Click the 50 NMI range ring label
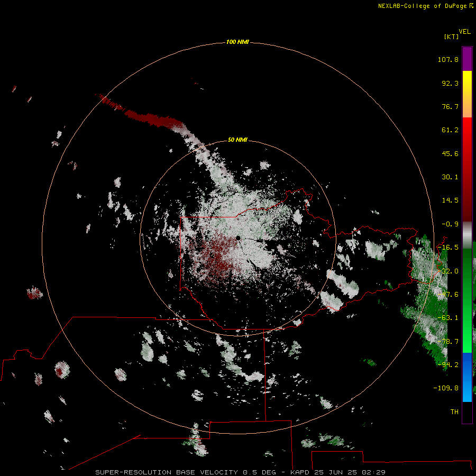The height and width of the screenshot is (476, 476). 237,140
